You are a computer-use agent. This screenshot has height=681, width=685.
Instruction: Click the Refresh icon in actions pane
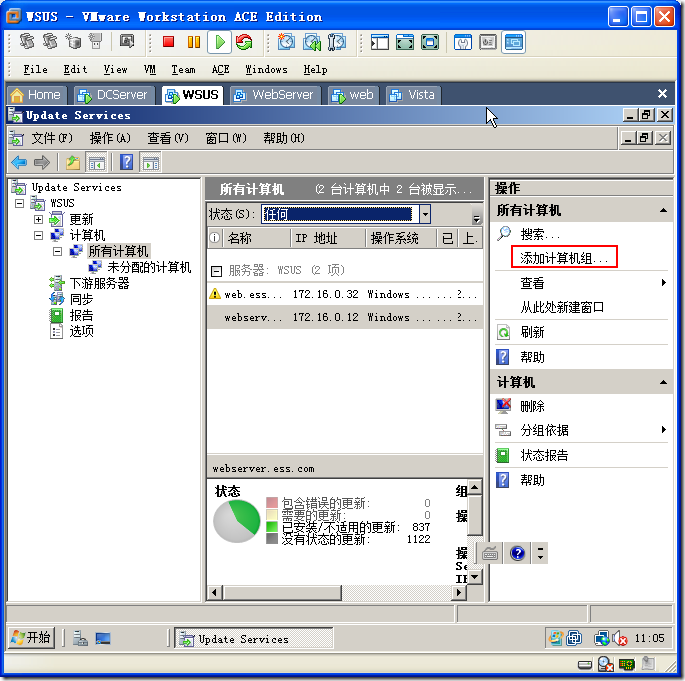click(x=503, y=332)
